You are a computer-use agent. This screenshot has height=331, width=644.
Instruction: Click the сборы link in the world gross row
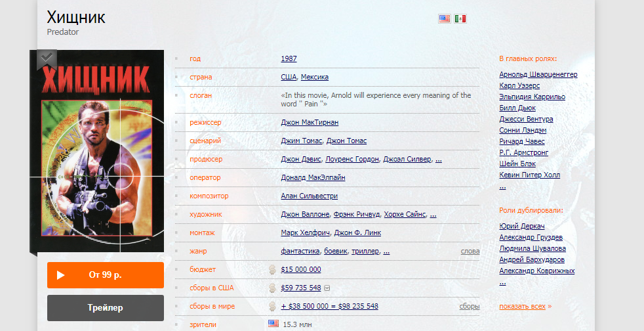click(x=470, y=306)
